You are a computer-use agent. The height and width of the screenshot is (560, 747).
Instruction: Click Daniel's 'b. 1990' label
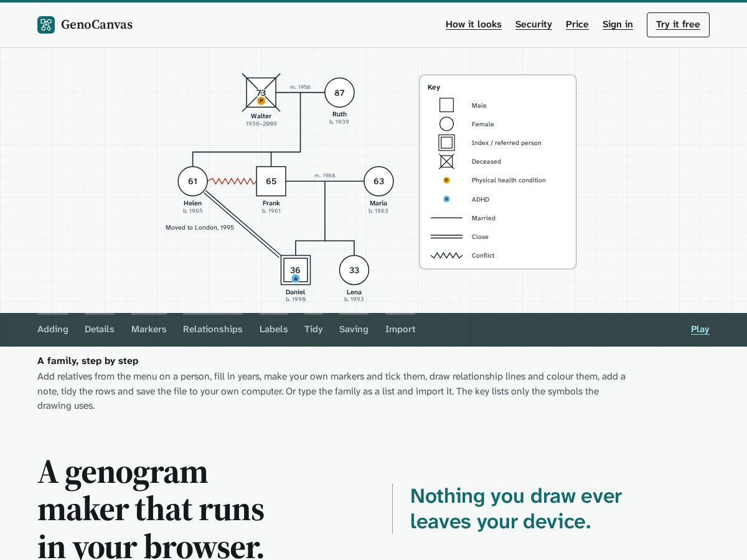tap(296, 299)
